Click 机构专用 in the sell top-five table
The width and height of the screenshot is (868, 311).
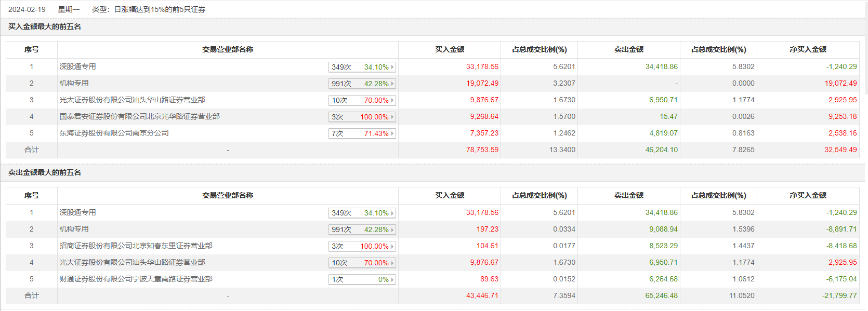point(74,229)
